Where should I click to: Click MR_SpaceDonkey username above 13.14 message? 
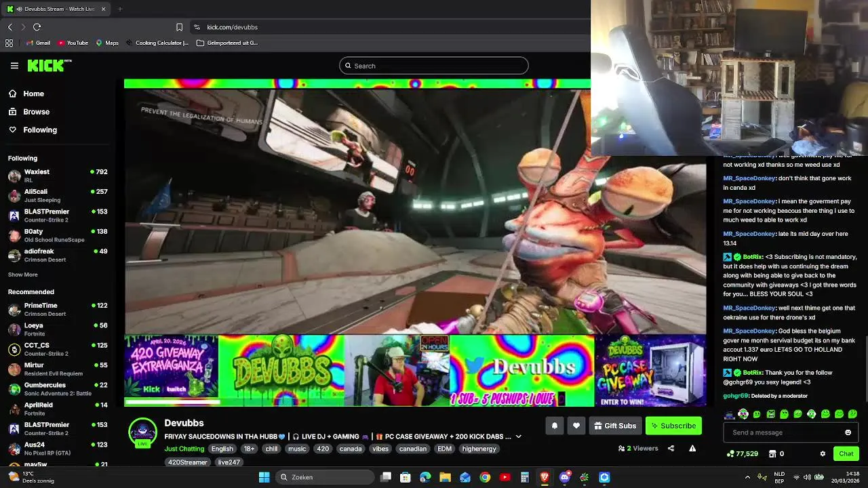(749, 234)
